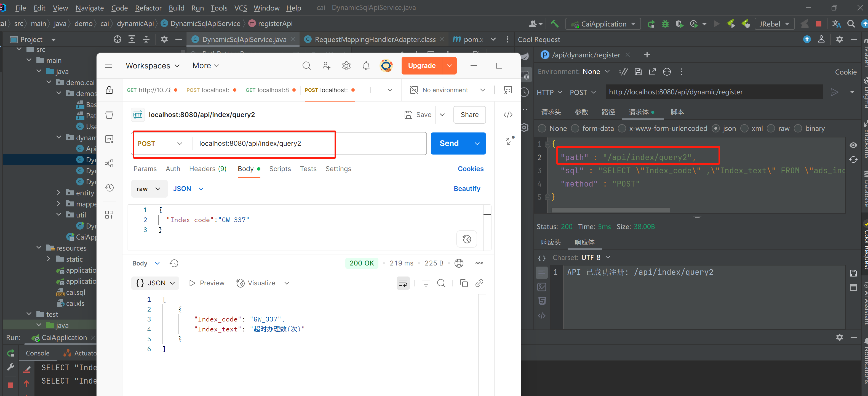Open Search Everywhere magnifier in IntelliJ
This screenshot has width=868, height=396.
[851, 23]
